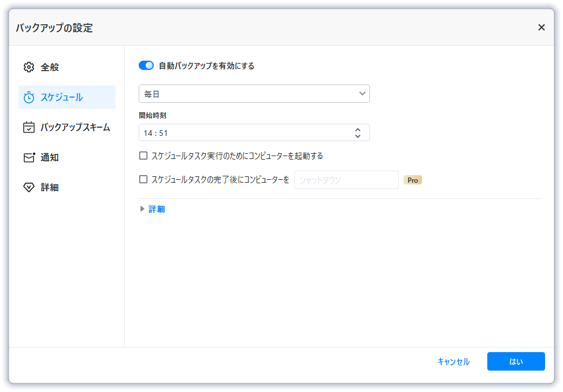563x392 pixels.
Task: Click the envelope icon beside 通知
Action: pyautogui.click(x=29, y=157)
